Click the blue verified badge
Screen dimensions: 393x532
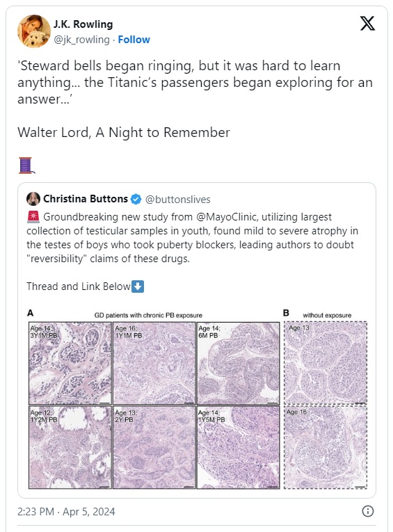click(136, 199)
